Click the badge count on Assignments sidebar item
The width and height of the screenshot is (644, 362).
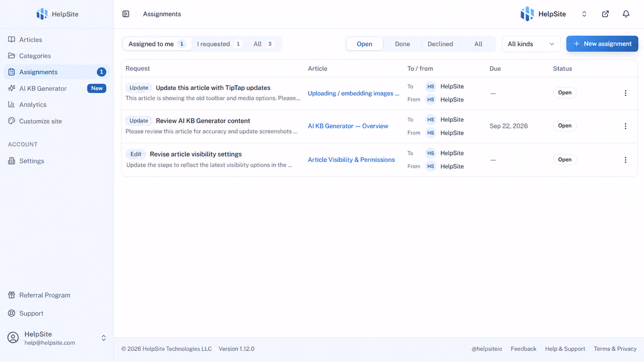point(101,72)
